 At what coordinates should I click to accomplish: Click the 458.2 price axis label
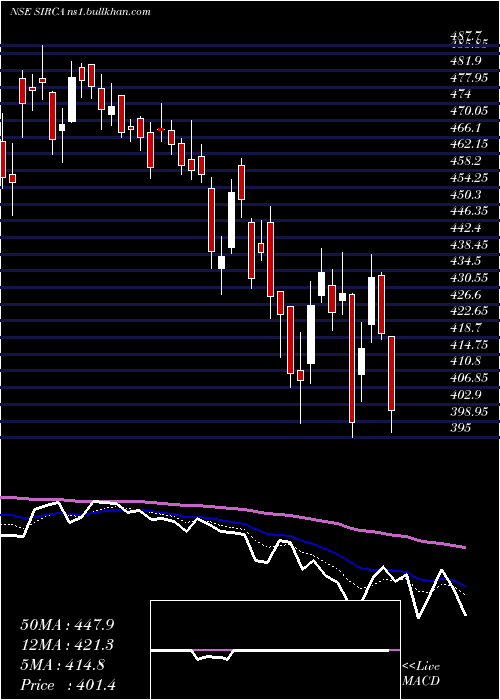click(x=468, y=161)
